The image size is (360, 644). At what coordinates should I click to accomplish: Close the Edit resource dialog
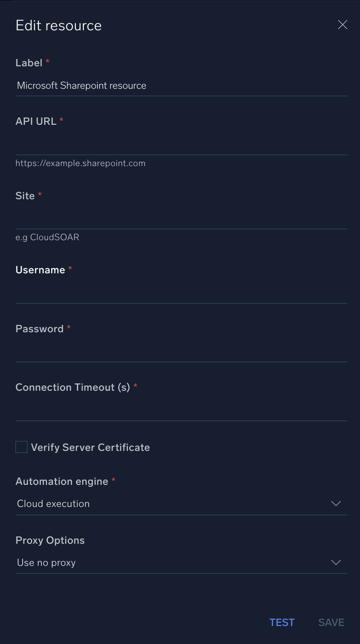click(x=342, y=25)
